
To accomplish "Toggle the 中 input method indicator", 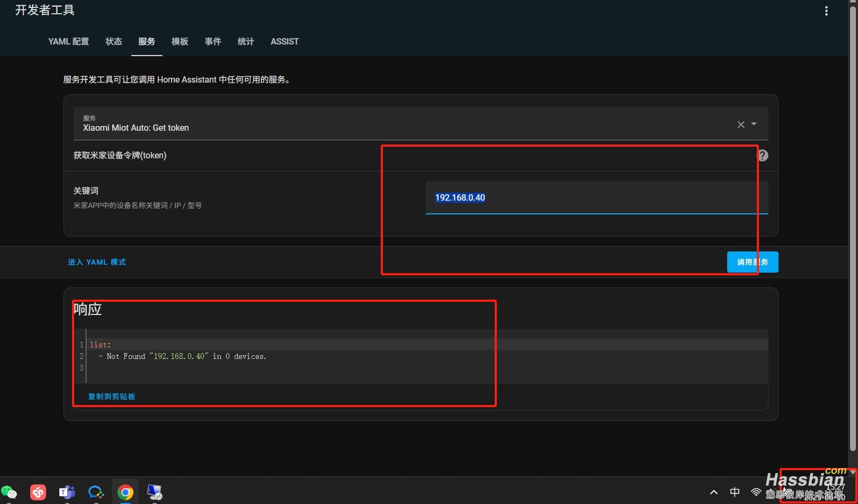I will pyautogui.click(x=735, y=492).
